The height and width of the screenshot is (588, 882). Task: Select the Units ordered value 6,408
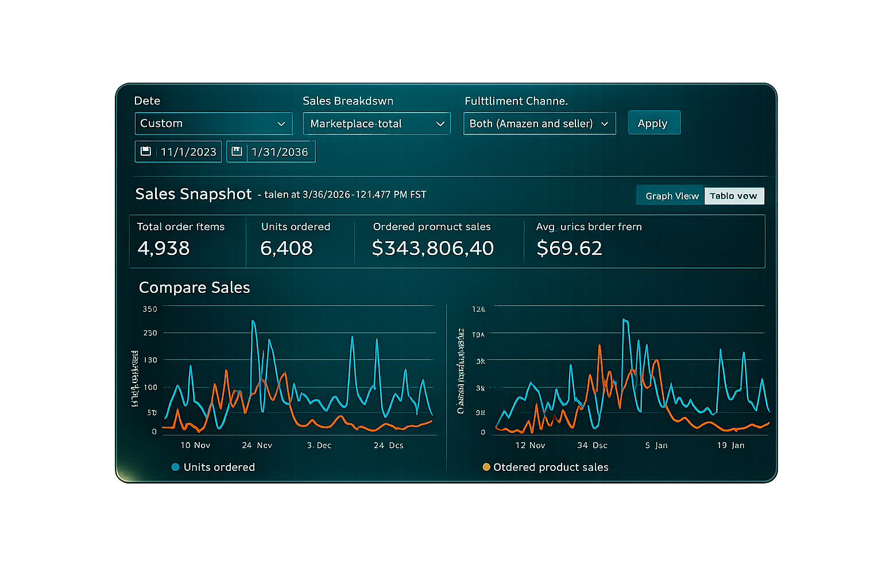pos(287,248)
